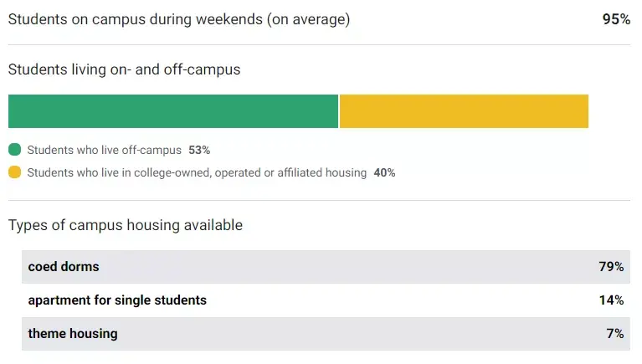Click the 40% college housing percentage
This screenshot has width=642, height=364.
tap(384, 172)
